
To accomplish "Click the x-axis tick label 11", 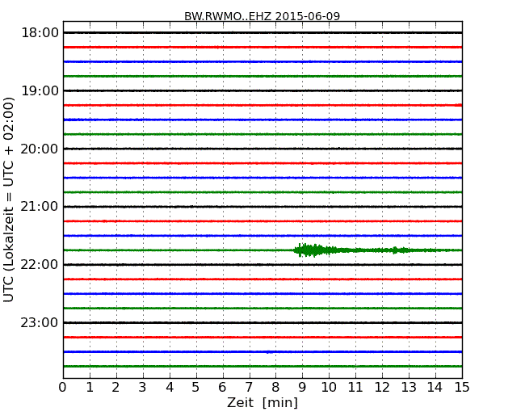I will pyautogui.click(x=355, y=388).
